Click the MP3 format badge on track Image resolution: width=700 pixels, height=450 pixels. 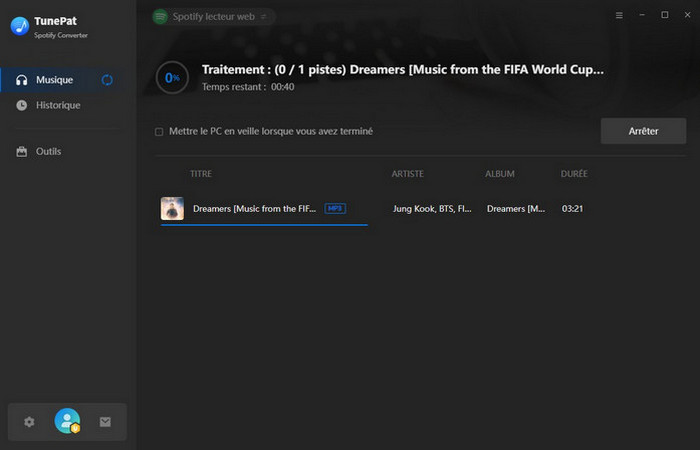[334, 208]
